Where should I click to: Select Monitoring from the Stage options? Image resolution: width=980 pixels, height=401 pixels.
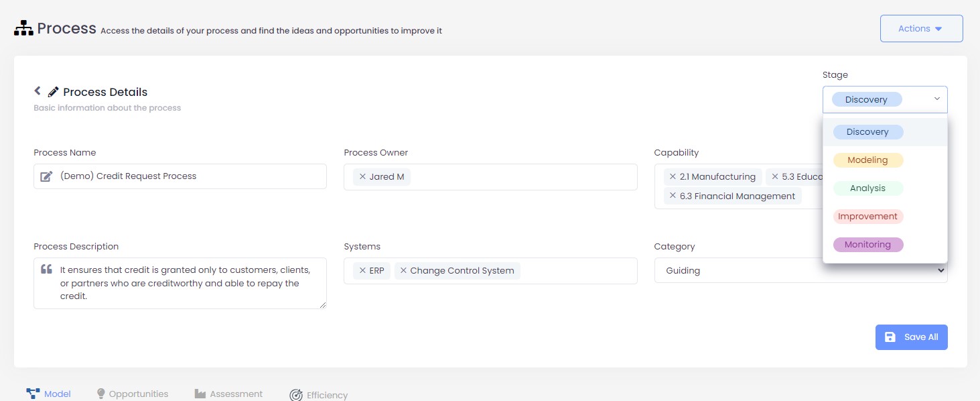click(868, 244)
